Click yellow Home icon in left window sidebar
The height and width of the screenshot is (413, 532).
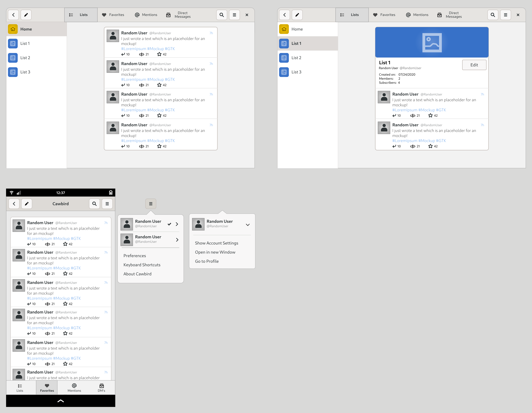(13, 29)
